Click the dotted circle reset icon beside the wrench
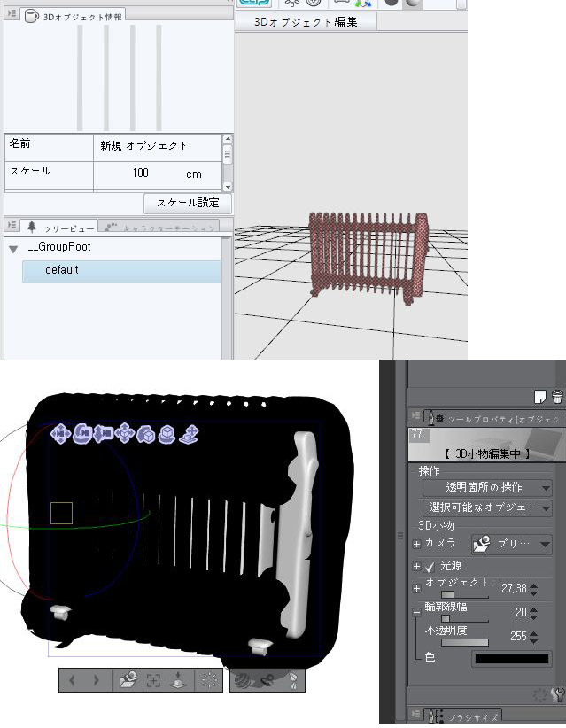 tap(540, 694)
